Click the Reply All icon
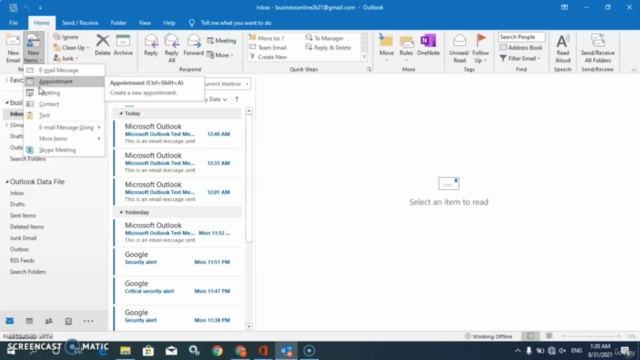Screen dimensions: 640x360 [171, 48]
